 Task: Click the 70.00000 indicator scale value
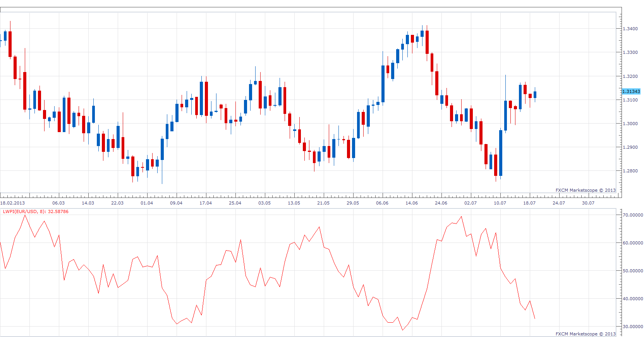(633, 215)
